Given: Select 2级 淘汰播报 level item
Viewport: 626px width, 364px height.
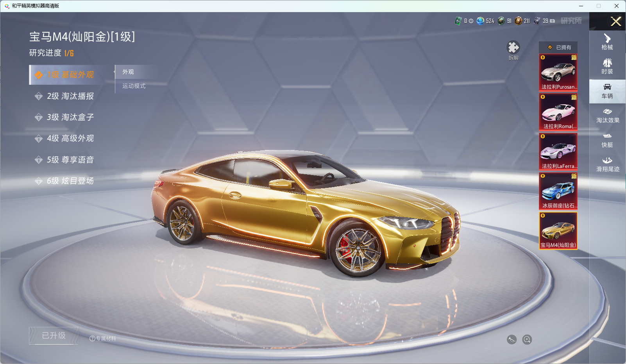Looking at the screenshot, I should coord(70,96).
